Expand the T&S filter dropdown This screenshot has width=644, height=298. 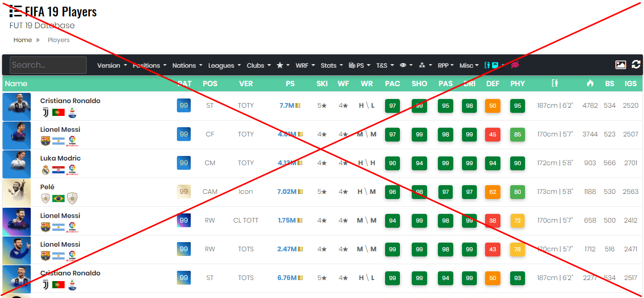click(385, 65)
